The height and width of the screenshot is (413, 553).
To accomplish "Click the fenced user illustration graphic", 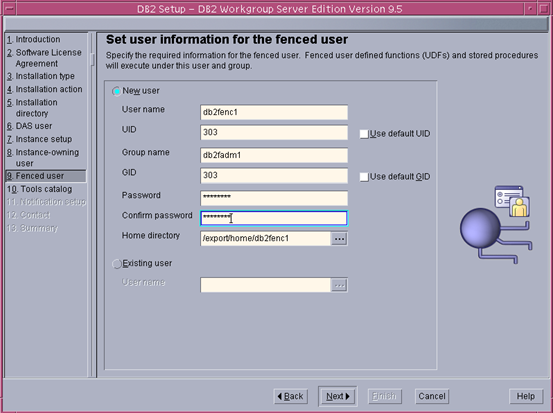I will 496,225.
